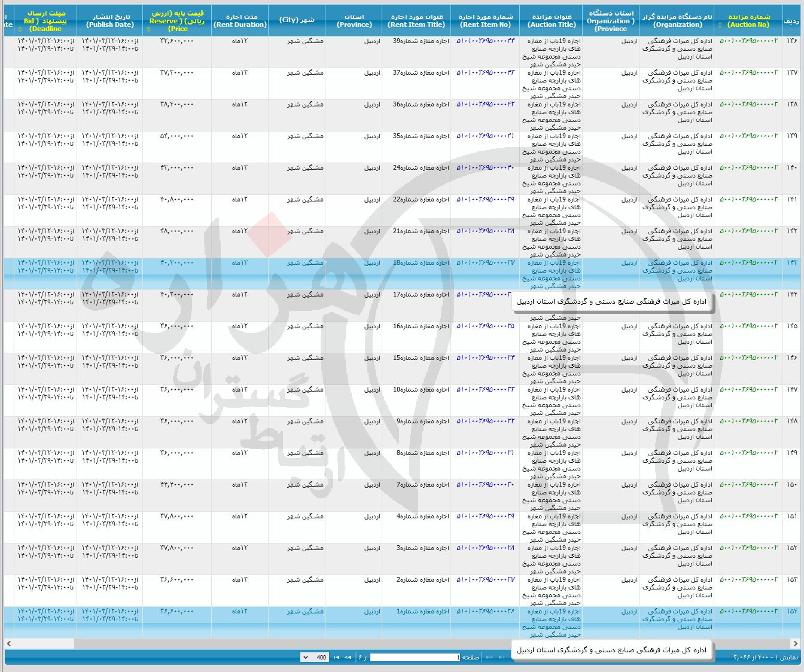
Task: Click horizontal scrollbar right arrow
Action: (795, 643)
